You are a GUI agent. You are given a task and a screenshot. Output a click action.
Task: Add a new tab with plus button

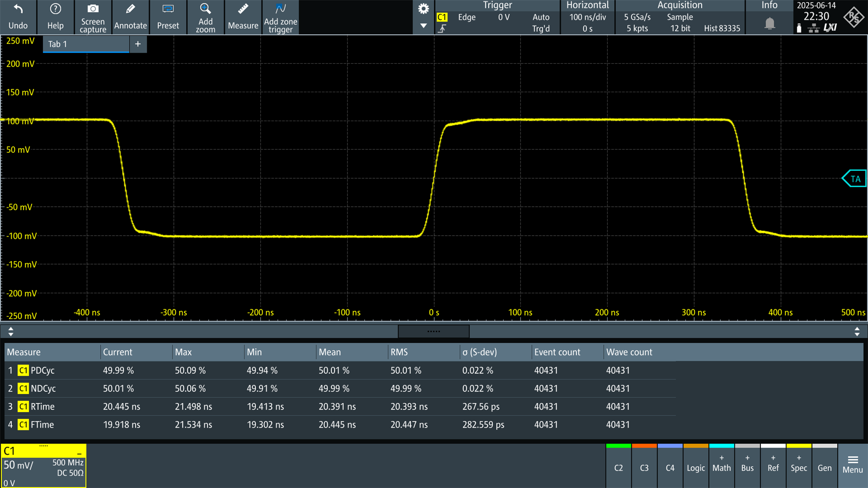pyautogui.click(x=138, y=44)
